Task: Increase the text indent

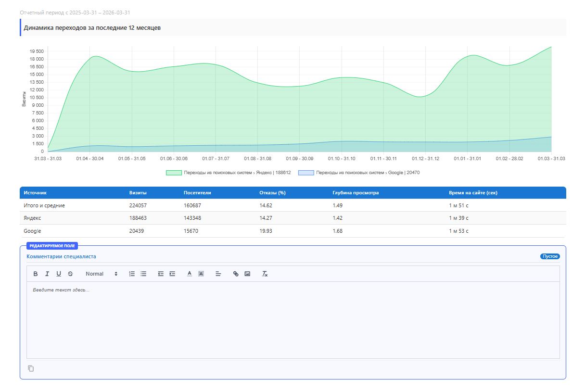Action: pyautogui.click(x=172, y=274)
